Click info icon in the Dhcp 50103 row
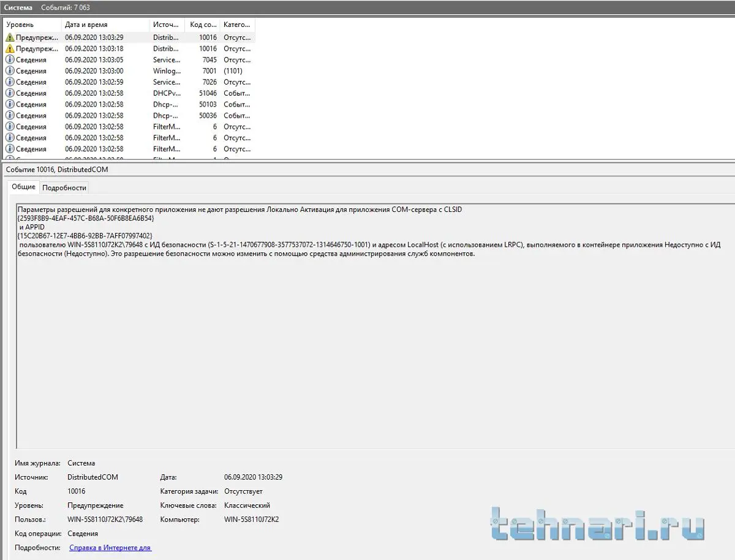Viewport: 735px width, 560px height. (9, 104)
